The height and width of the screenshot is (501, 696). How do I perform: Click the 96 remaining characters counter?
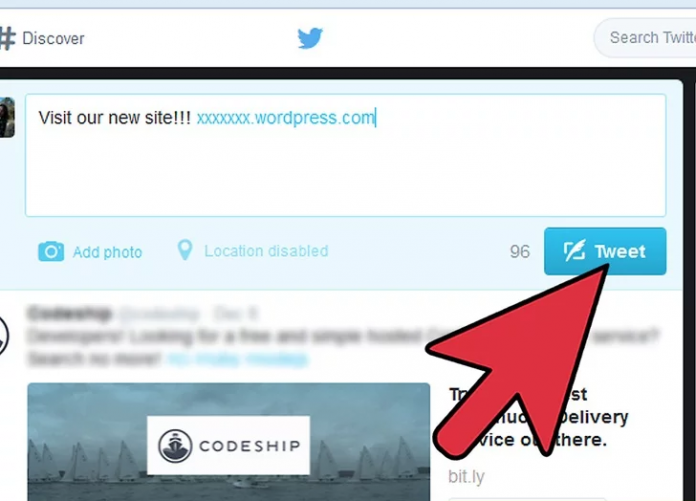[x=520, y=252]
